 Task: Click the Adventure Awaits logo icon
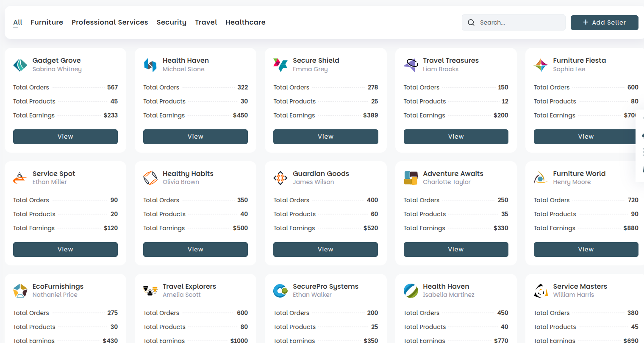411,178
